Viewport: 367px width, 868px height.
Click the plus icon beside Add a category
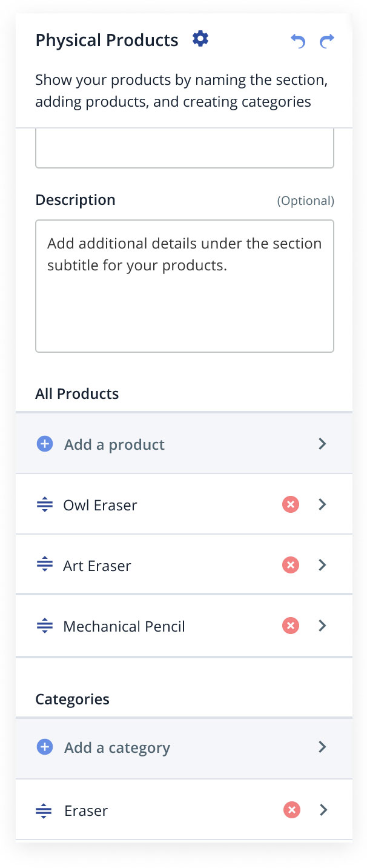tap(45, 747)
